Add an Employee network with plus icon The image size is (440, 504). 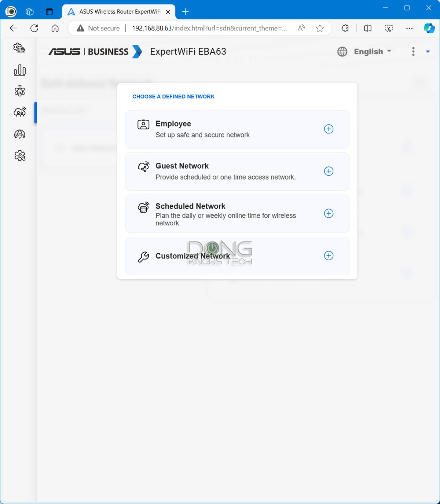point(329,129)
